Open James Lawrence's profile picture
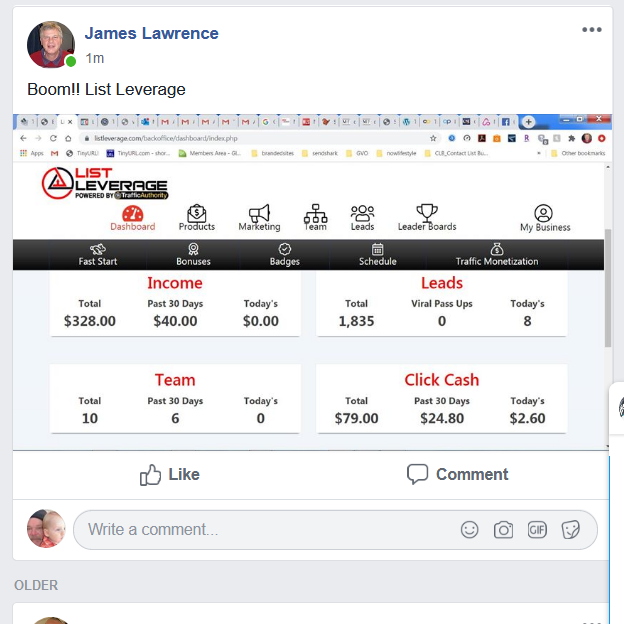Screen dimensions: 624x624 pos(51,45)
